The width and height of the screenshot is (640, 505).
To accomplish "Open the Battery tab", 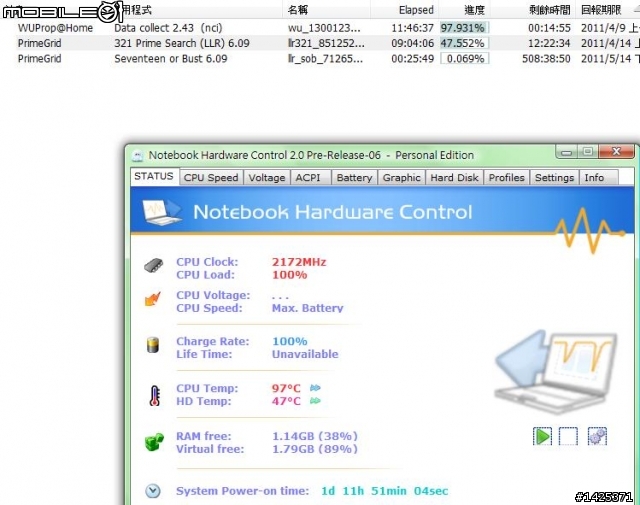I will coord(354,178).
